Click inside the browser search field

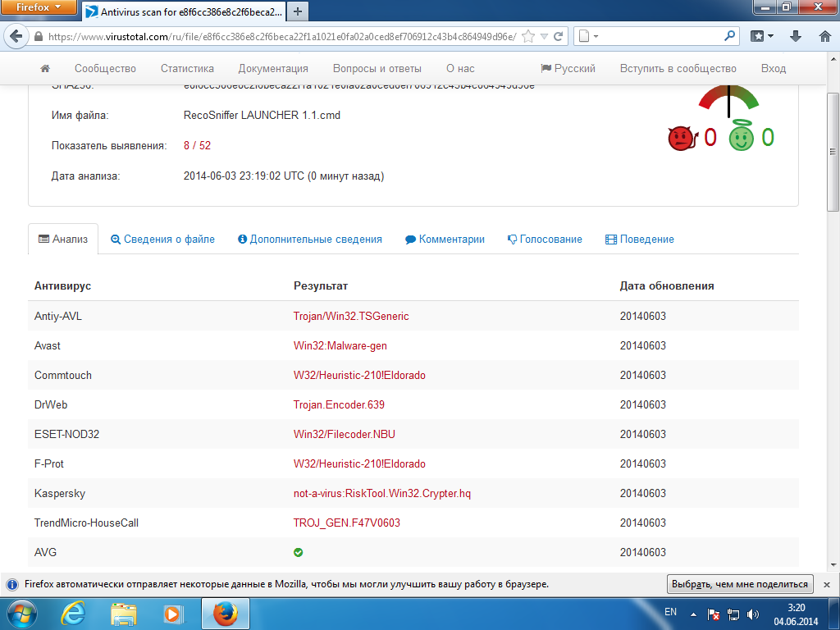(x=659, y=36)
